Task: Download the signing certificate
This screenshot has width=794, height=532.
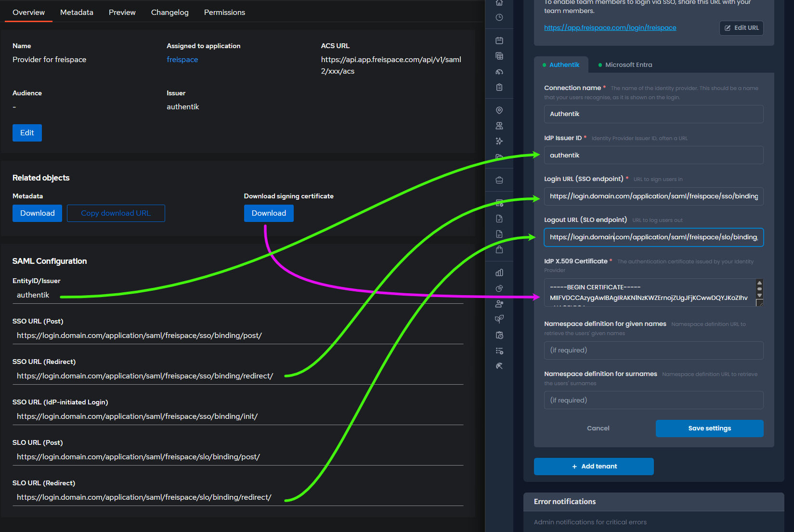Action: click(269, 213)
